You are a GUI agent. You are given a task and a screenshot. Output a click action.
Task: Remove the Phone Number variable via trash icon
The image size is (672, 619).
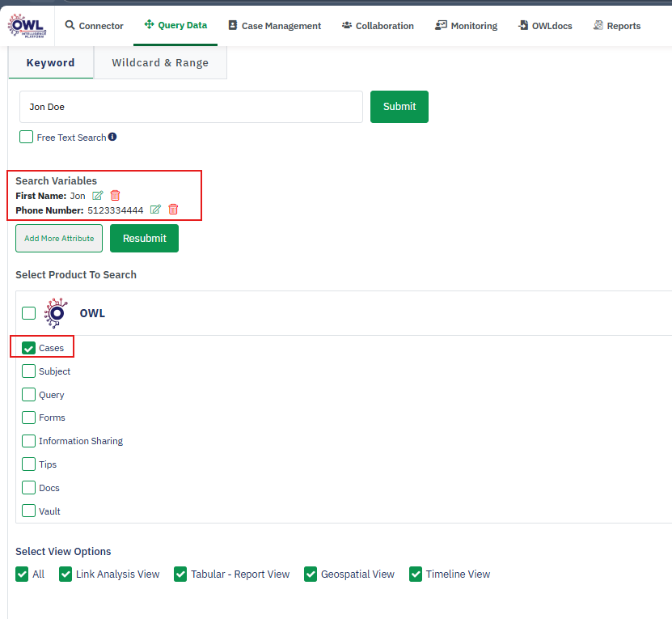pyautogui.click(x=173, y=210)
